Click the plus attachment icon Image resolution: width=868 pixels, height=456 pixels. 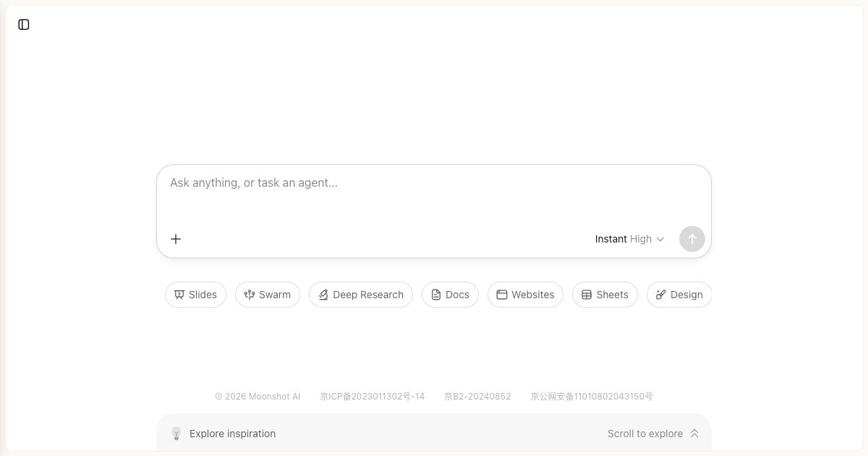click(x=176, y=239)
